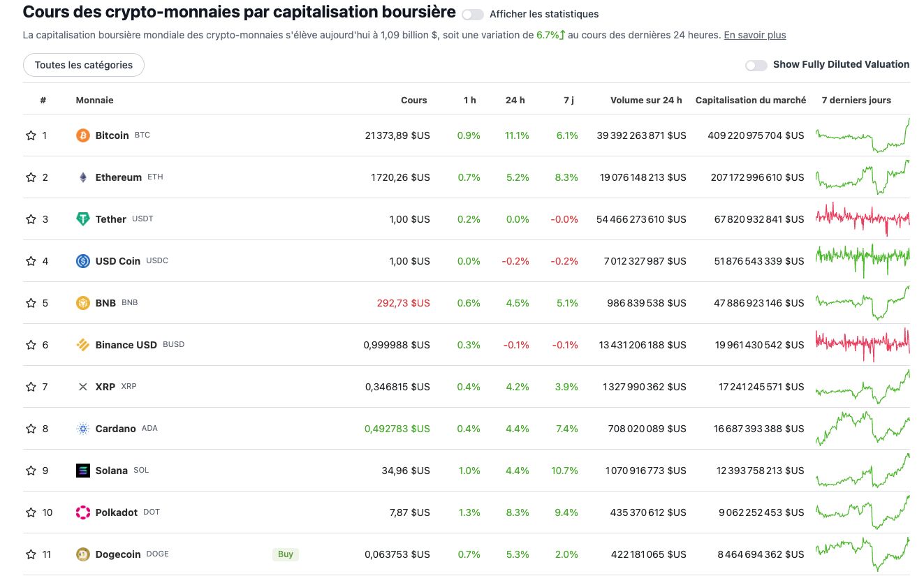
Task: Click the Dogecoin logo icon
Action: 83,554
